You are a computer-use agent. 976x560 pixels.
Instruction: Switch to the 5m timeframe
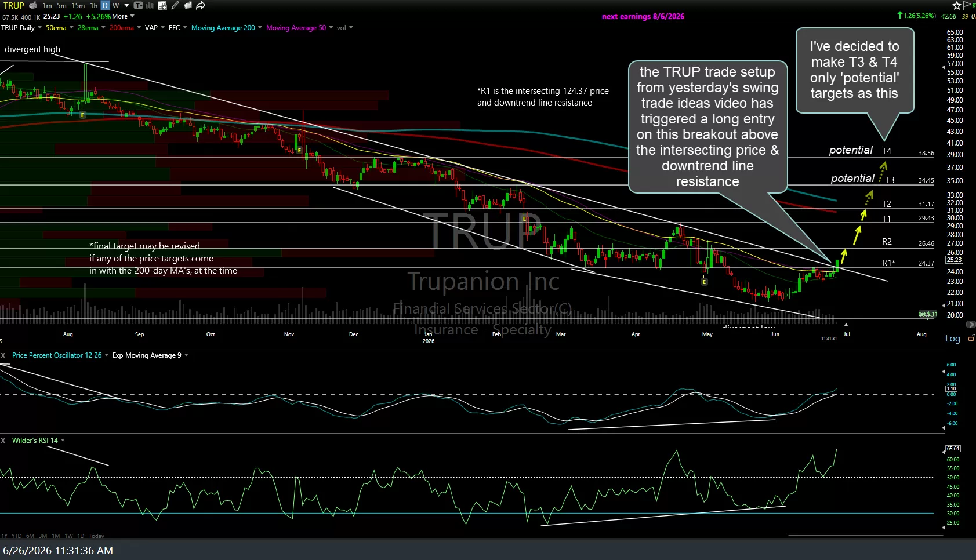coord(61,5)
